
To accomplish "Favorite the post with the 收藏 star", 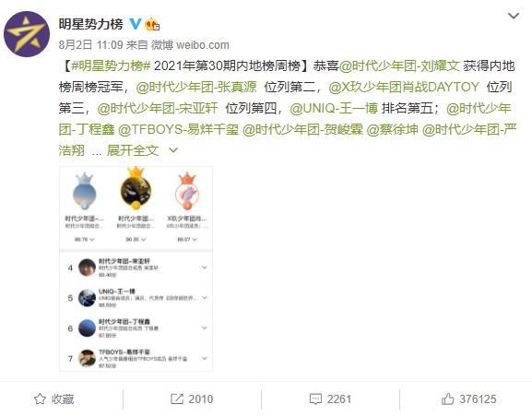I will tap(54, 399).
